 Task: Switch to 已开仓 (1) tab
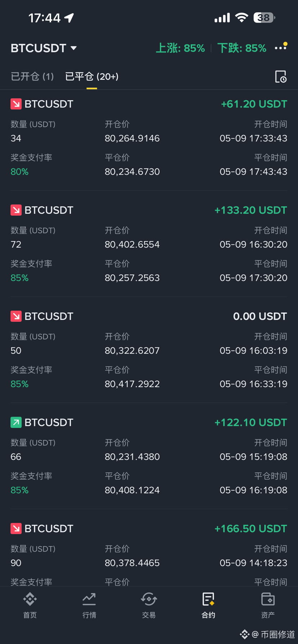pyautogui.click(x=32, y=77)
